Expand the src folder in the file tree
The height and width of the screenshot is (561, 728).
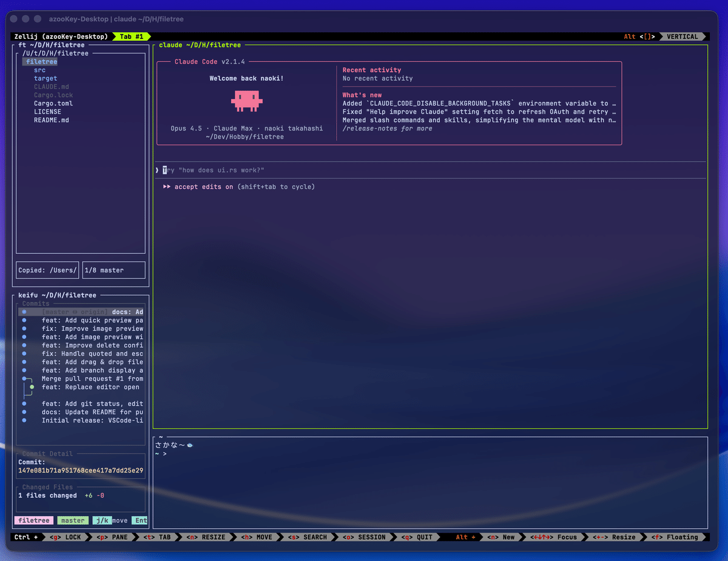coord(39,70)
